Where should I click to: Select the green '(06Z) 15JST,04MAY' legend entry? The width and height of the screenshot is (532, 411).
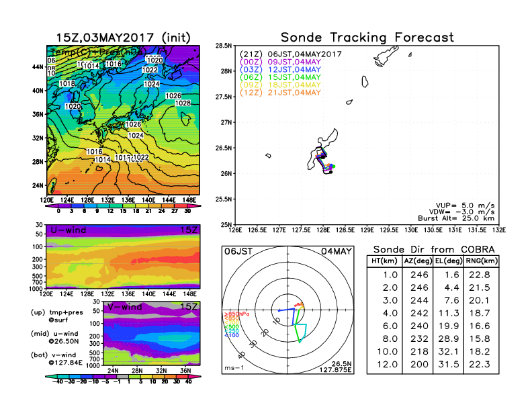click(280, 77)
